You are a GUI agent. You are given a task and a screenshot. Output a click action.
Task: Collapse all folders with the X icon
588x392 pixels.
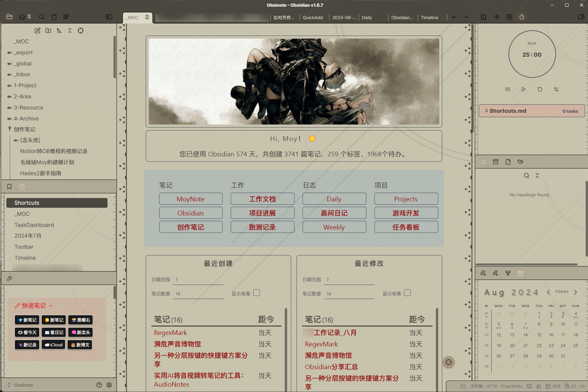click(x=70, y=31)
